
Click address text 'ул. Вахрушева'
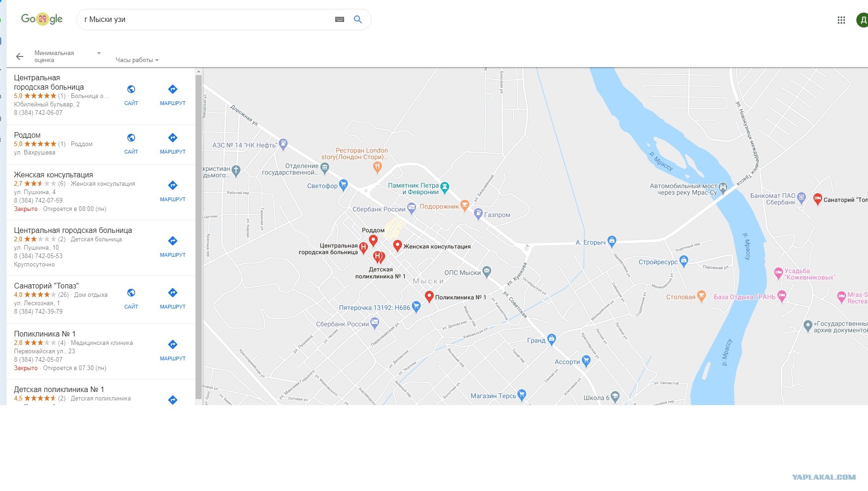pyautogui.click(x=35, y=152)
